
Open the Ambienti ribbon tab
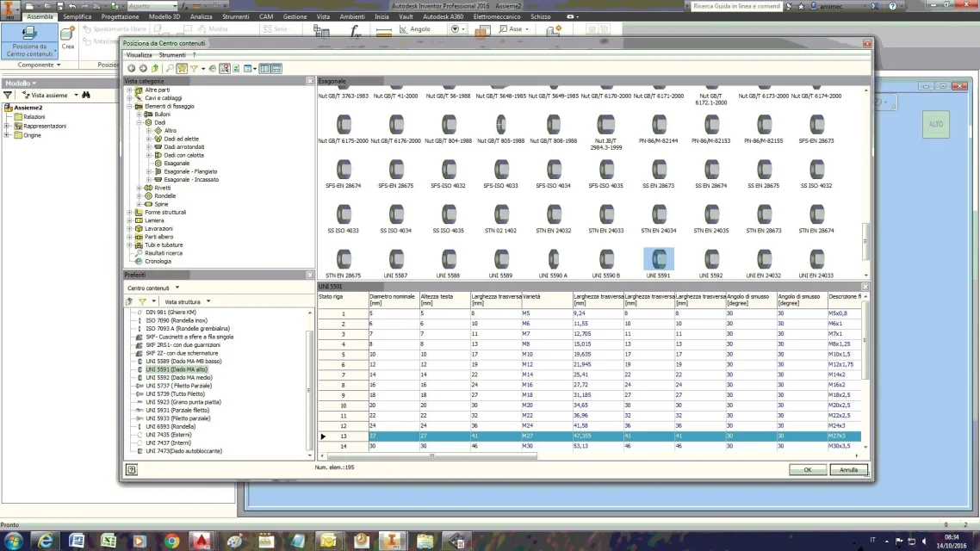[x=352, y=17]
